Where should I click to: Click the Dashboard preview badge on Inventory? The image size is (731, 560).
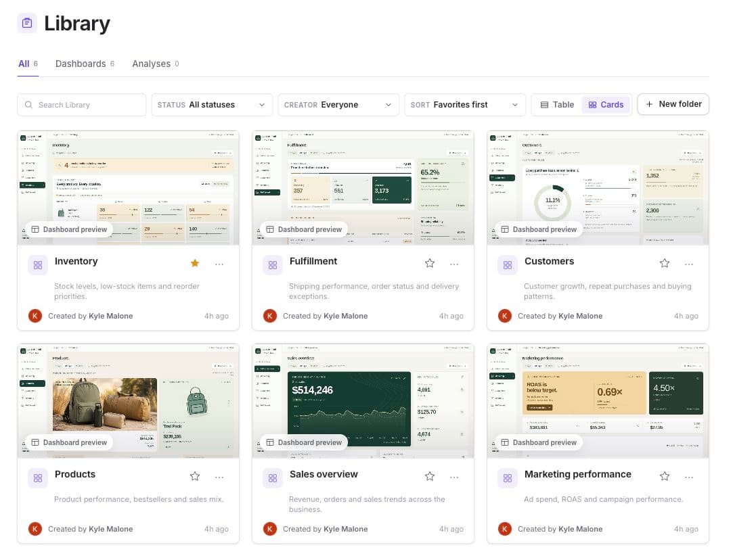click(69, 230)
